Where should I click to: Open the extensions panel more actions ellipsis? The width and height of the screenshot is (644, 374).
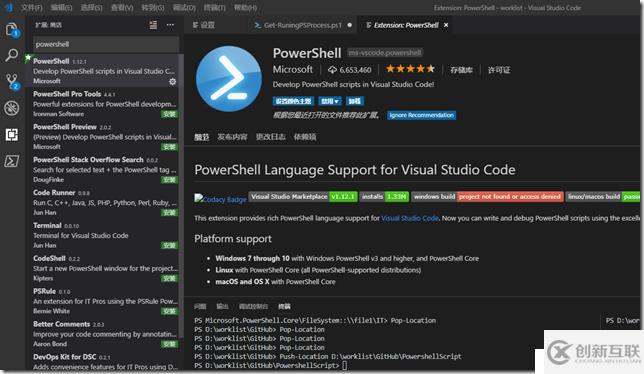(170, 25)
